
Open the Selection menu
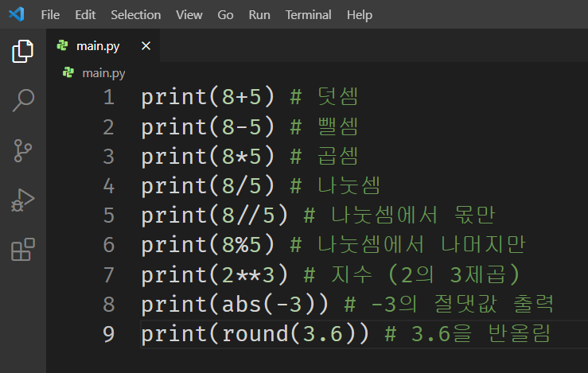tap(136, 14)
